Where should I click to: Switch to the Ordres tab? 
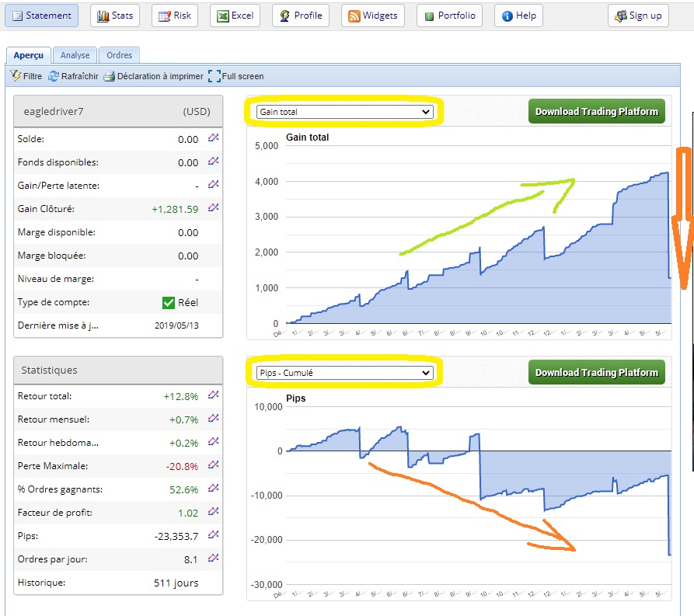[x=119, y=55]
